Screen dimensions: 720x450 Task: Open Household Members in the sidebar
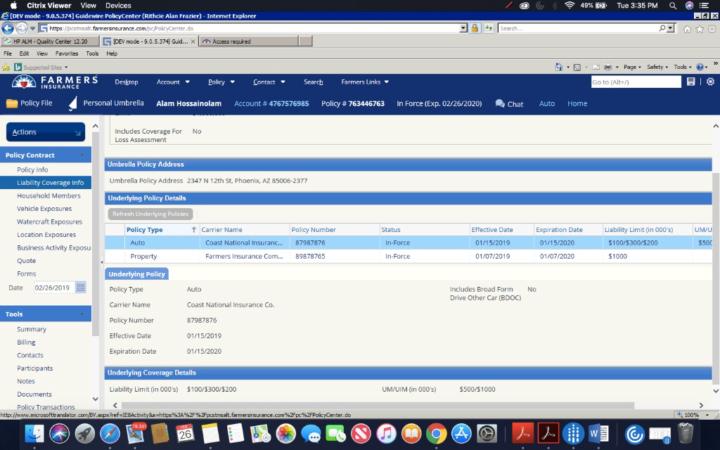[x=49, y=196]
